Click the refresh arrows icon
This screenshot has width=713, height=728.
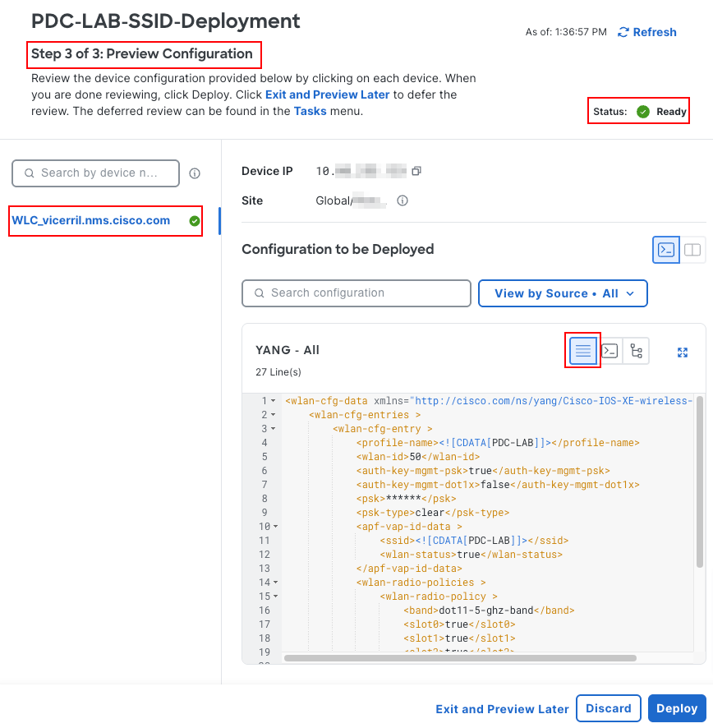pyautogui.click(x=623, y=32)
